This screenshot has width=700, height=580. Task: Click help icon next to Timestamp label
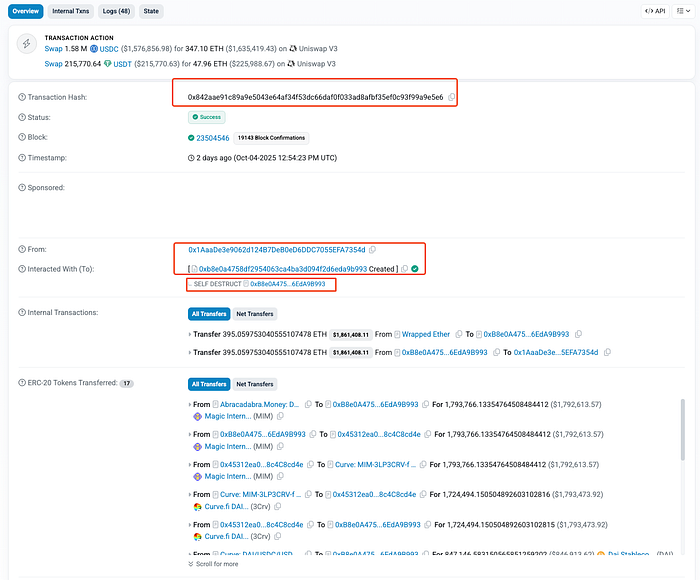24,158
